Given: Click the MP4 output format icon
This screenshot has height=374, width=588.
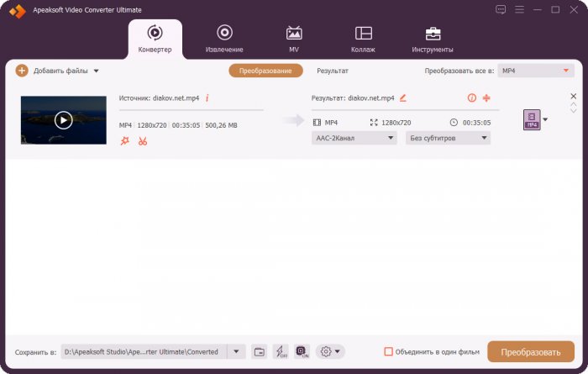Looking at the screenshot, I should [532, 119].
